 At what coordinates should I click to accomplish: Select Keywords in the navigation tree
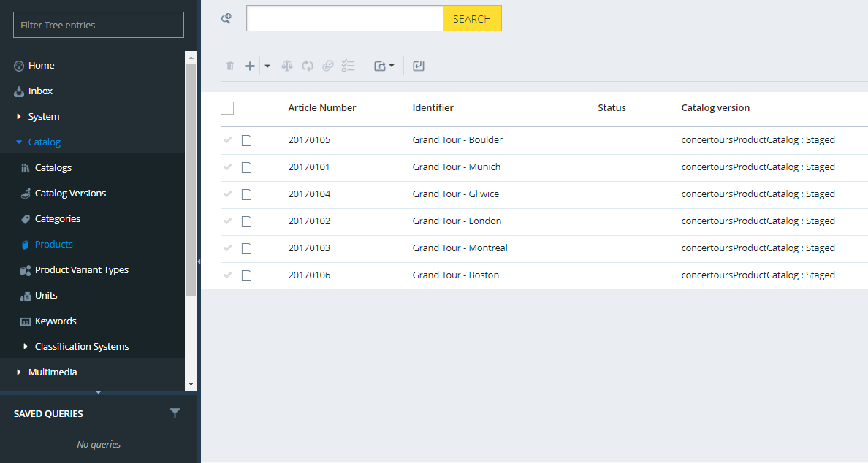pyautogui.click(x=56, y=321)
